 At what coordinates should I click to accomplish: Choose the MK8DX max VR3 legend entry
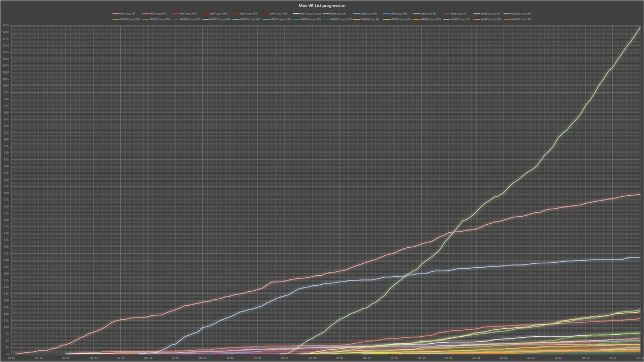click(126, 19)
